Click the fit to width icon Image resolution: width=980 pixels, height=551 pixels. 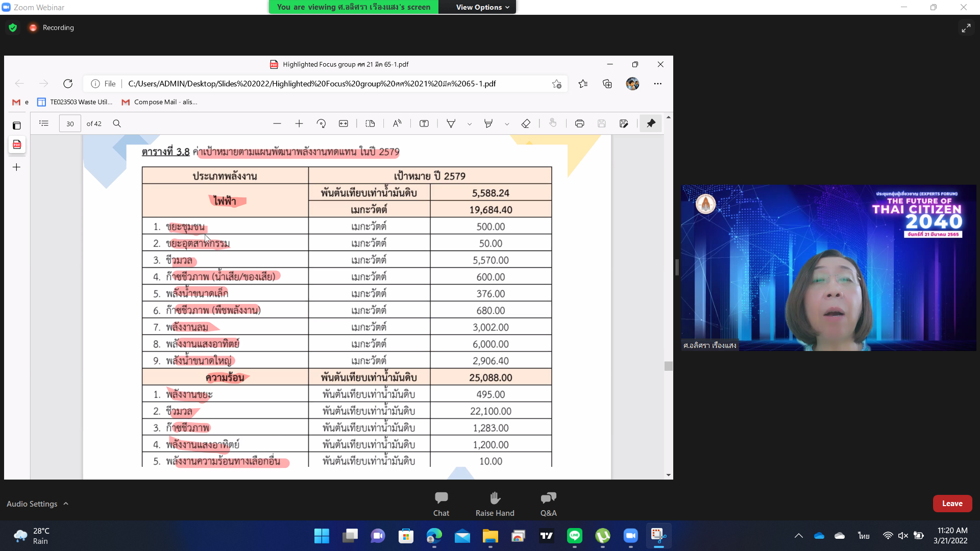point(344,123)
